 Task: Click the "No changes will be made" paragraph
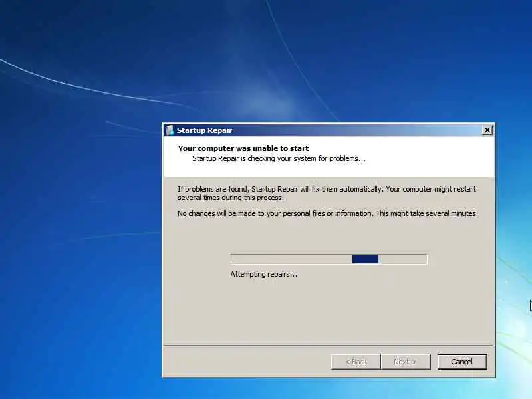(x=328, y=213)
